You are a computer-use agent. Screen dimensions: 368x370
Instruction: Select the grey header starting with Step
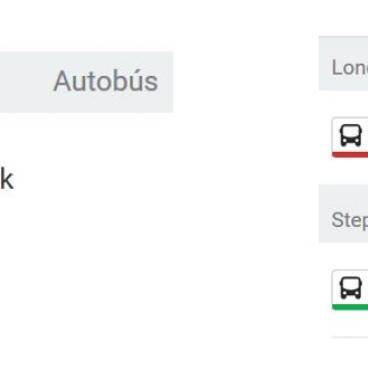point(343,213)
